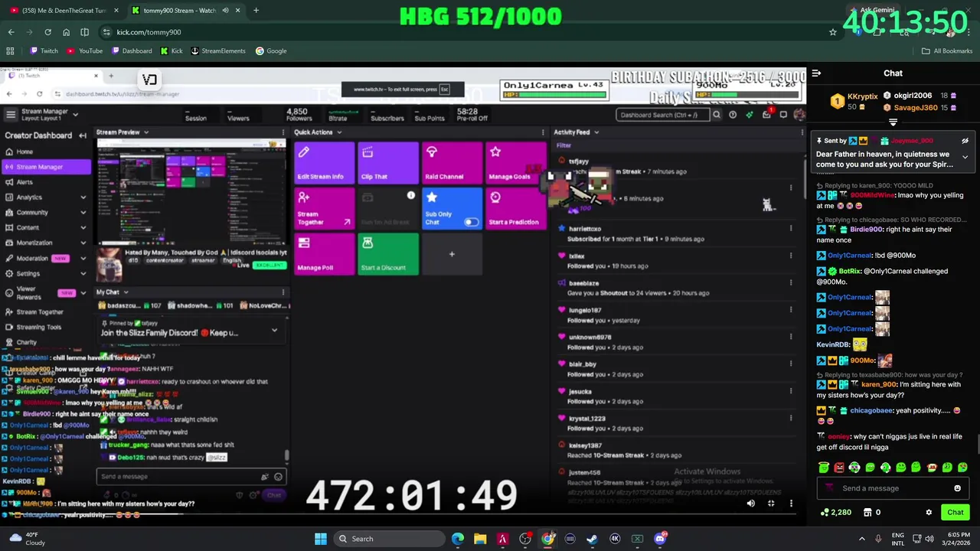Screen dimensions: 980x551
Task: Bookmark this page with the star icon
Action: tap(833, 32)
